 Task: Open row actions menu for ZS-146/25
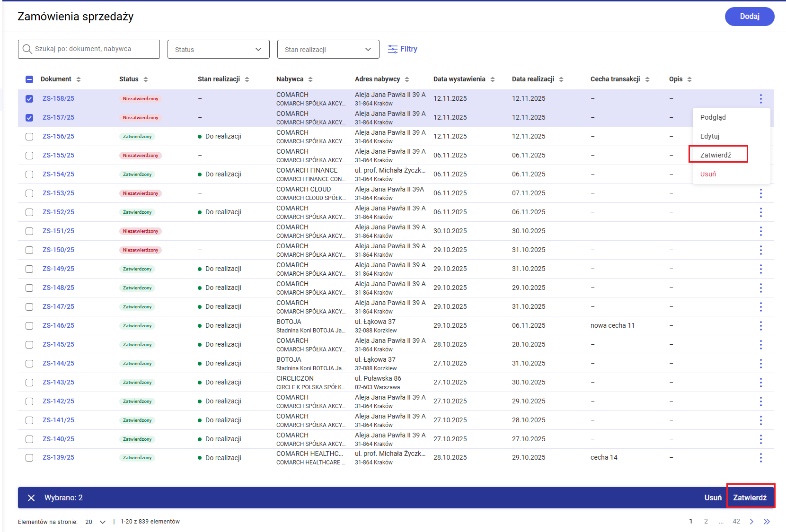[760, 326]
